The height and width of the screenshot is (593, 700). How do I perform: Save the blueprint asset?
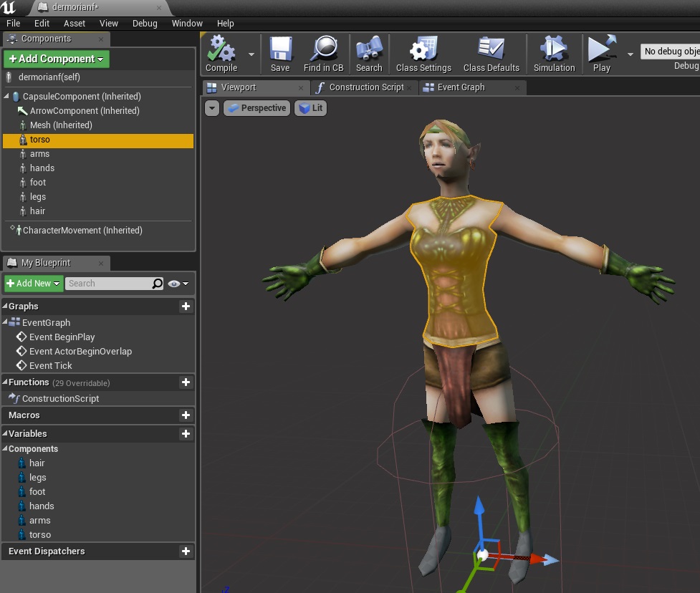pyautogui.click(x=280, y=54)
